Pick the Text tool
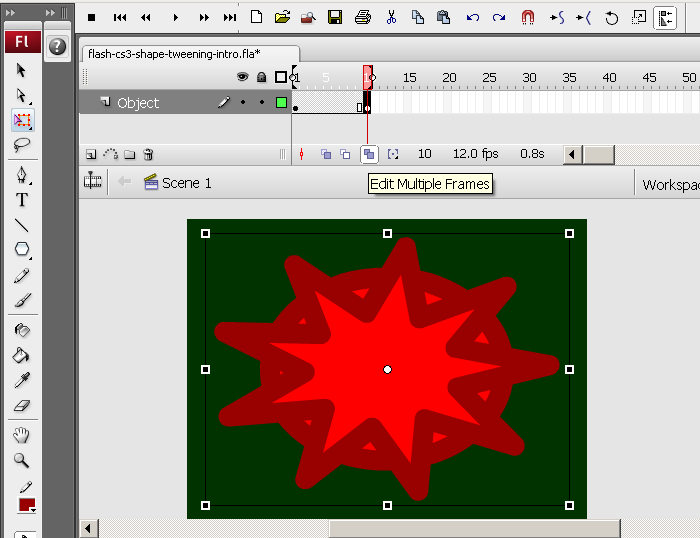700x538 pixels. (22, 199)
